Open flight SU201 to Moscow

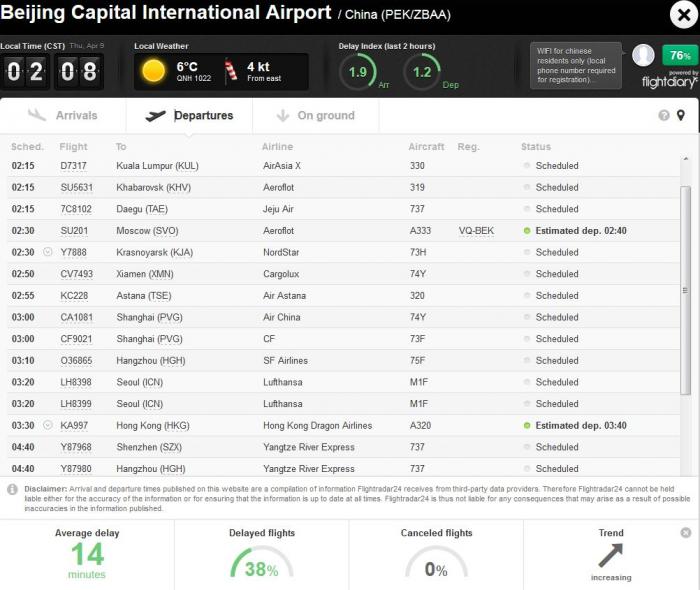click(74, 231)
